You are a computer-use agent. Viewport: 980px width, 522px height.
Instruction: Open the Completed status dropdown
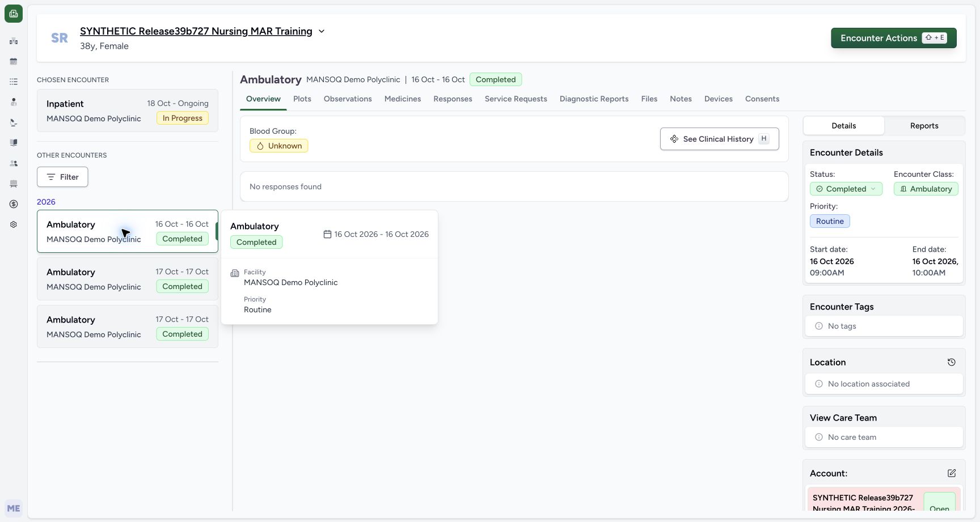pyautogui.click(x=846, y=189)
